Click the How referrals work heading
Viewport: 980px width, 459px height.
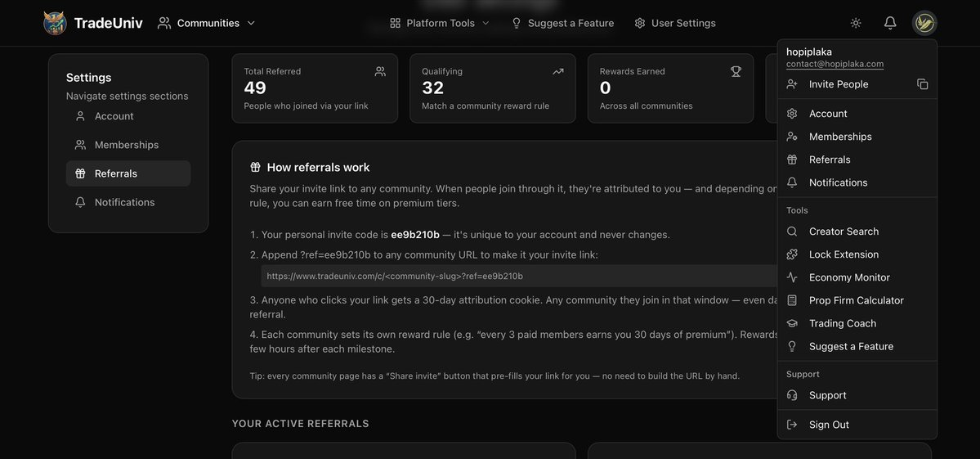318,168
